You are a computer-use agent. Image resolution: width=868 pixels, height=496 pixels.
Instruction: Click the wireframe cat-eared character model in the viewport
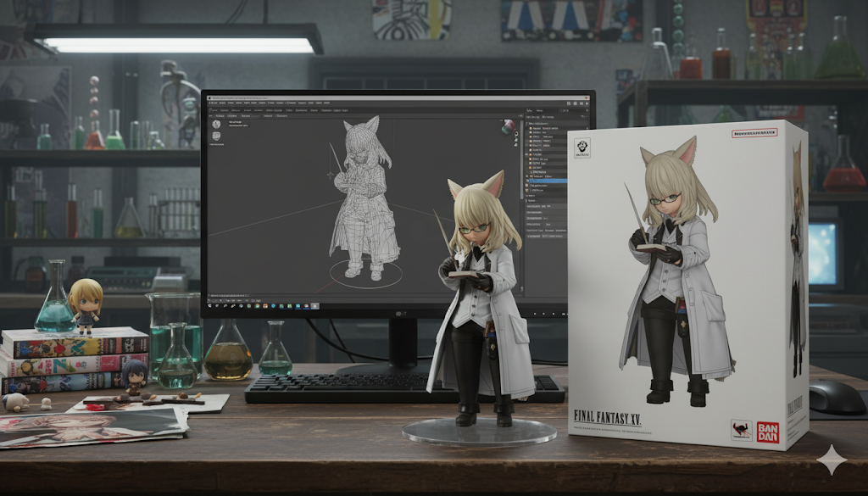pos(364,198)
